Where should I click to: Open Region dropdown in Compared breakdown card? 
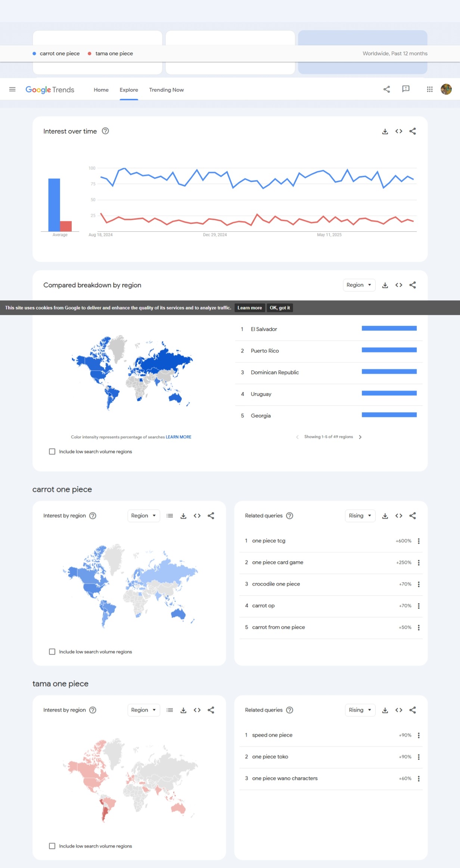(x=359, y=285)
